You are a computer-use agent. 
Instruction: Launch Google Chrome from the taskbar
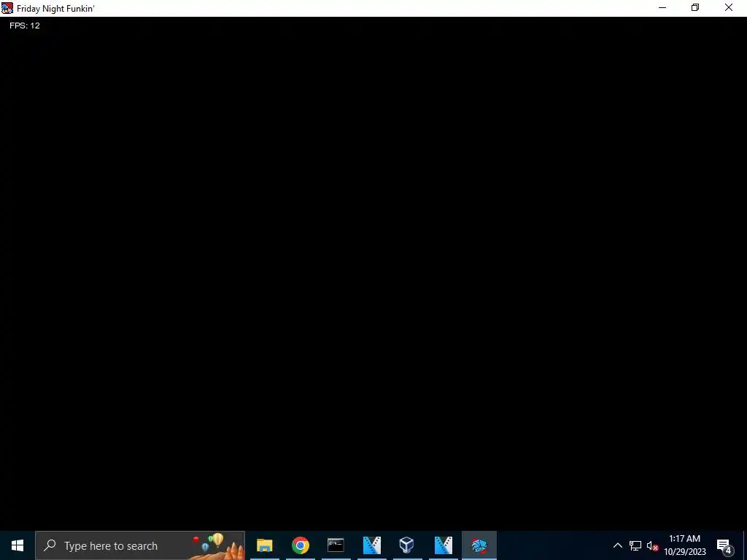click(x=300, y=545)
